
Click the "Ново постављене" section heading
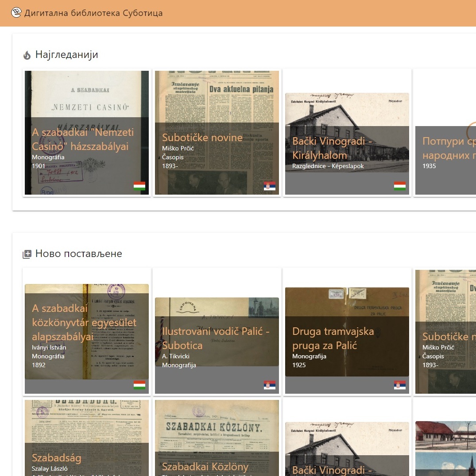[x=79, y=254]
